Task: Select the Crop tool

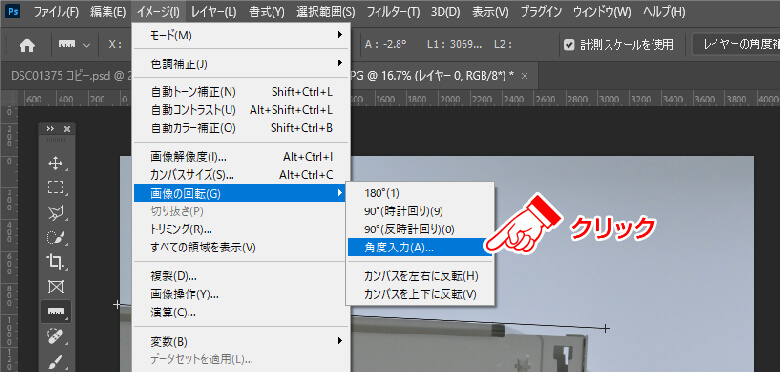Action: tap(55, 261)
